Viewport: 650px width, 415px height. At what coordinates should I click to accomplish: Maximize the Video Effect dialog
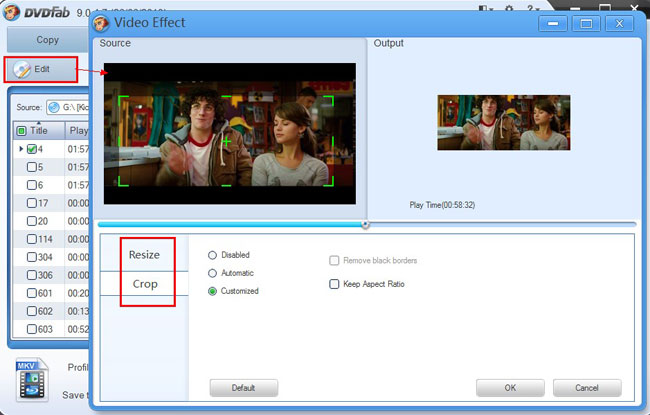[586, 24]
